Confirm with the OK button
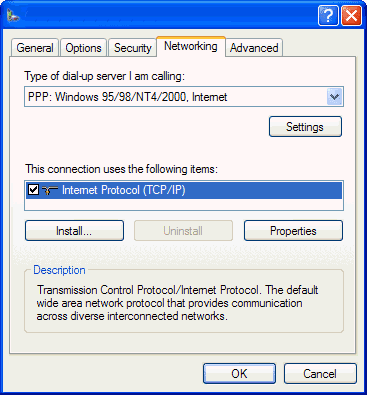This screenshot has width=367, height=395. pyautogui.click(x=239, y=374)
